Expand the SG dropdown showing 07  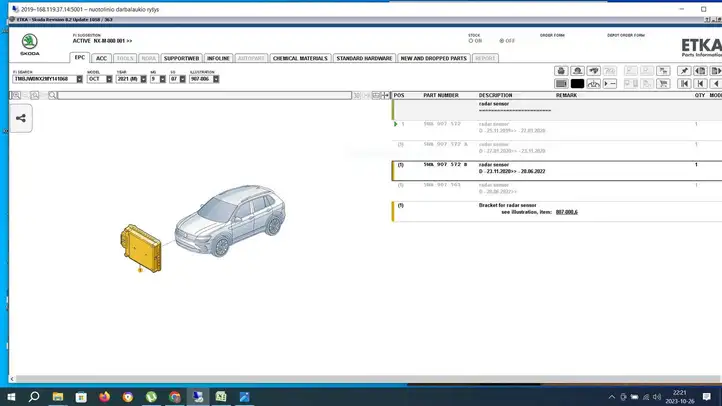[x=182, y=79]
